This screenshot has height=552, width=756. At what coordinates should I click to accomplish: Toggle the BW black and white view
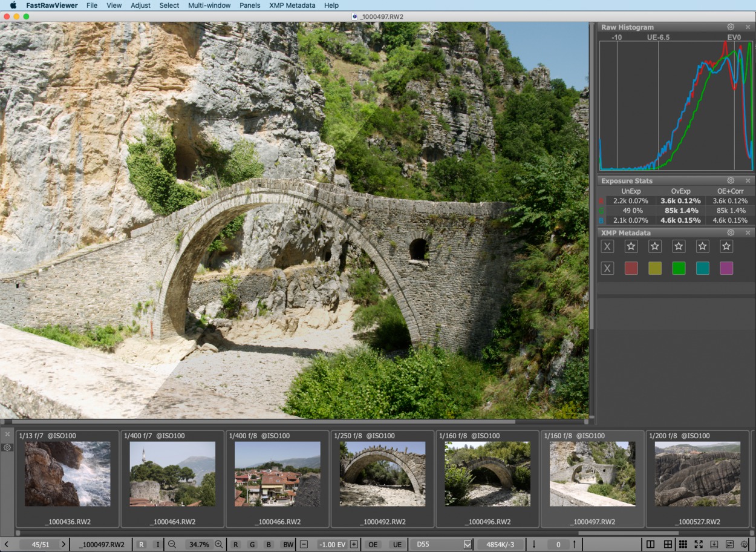pyautogui.click(x=288, y=545)
